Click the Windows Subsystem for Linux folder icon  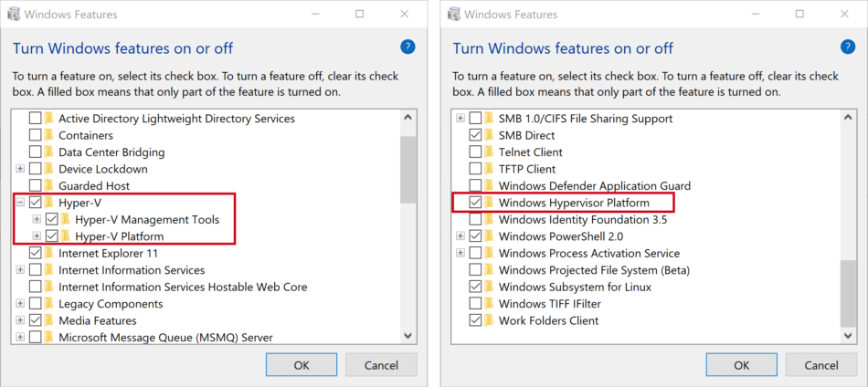tap(489, 287)
